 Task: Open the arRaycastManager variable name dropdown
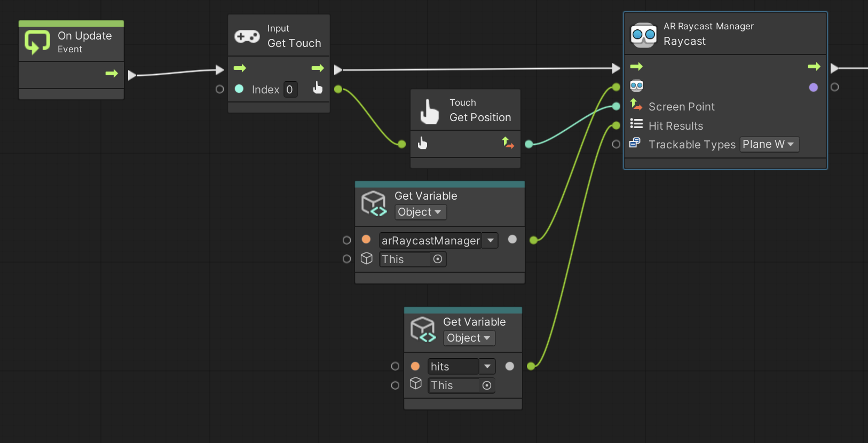(490, 240)
